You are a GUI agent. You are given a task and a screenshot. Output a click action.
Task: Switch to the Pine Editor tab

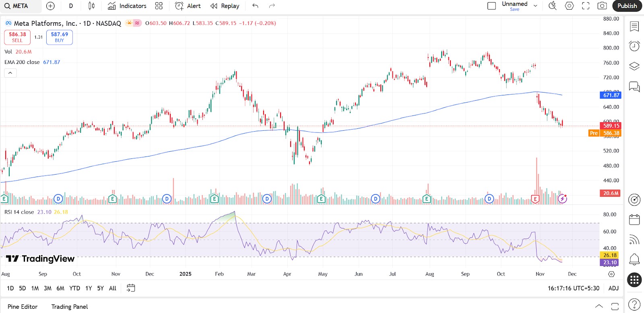click(x=23, y=307)
